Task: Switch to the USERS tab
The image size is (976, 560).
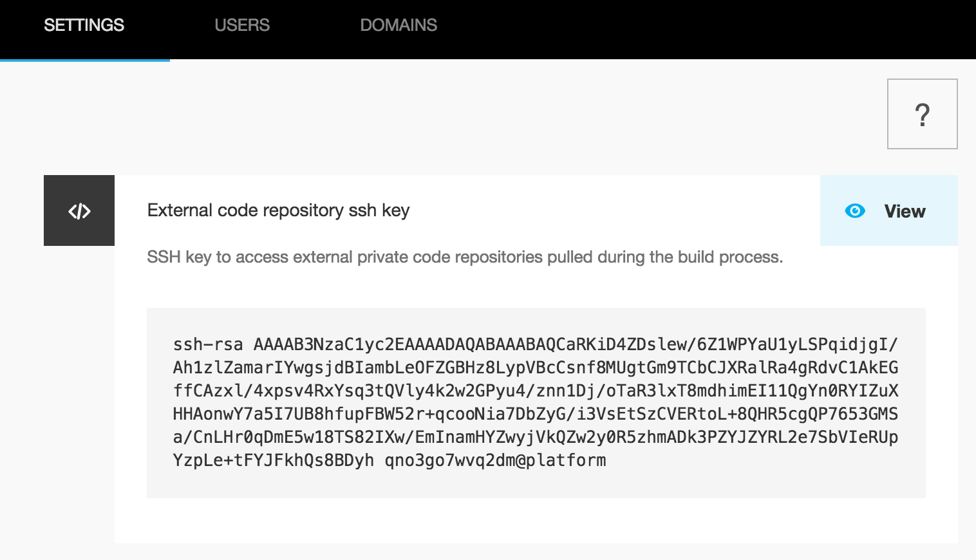Action: point(242,26)
